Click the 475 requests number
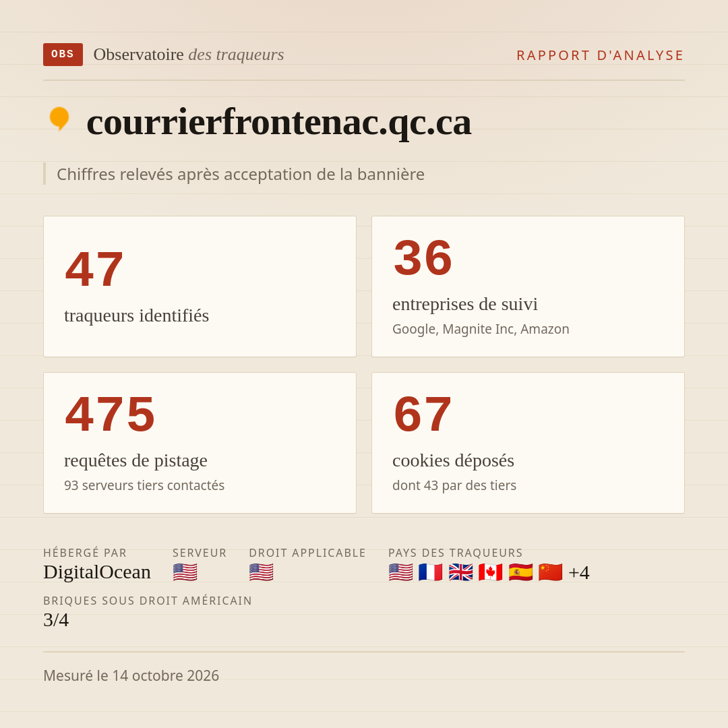728x728 pixels. 110,414
